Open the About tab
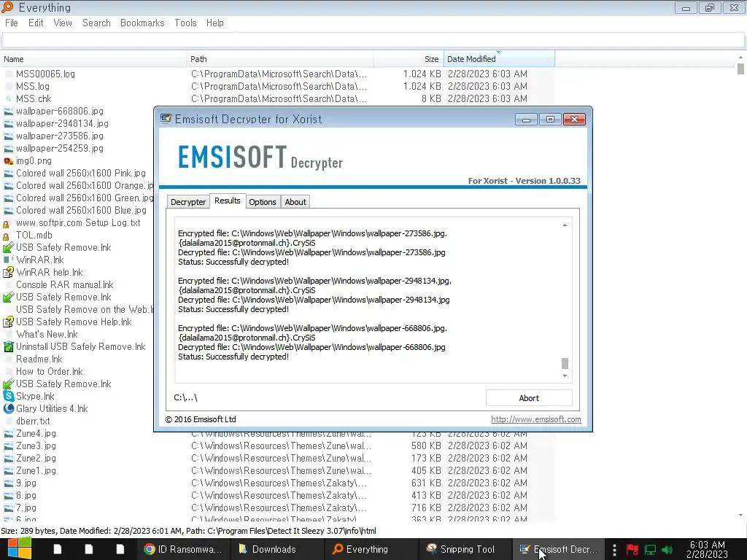Viewport: 747px width, 560px height. (295, 202)
